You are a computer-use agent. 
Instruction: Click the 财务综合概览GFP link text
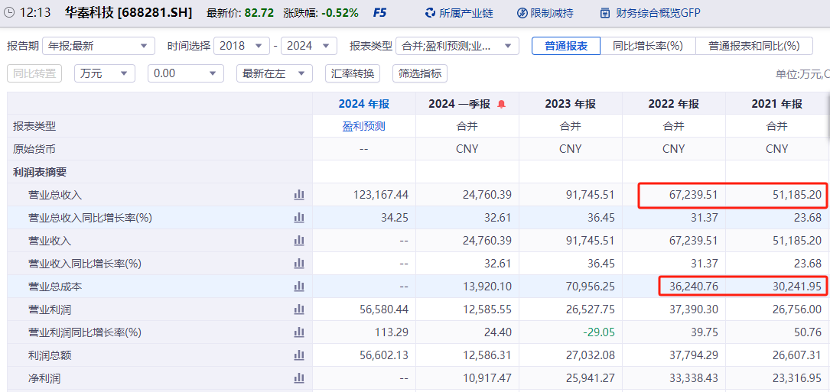pyautogui.click(x=658, y=13)
